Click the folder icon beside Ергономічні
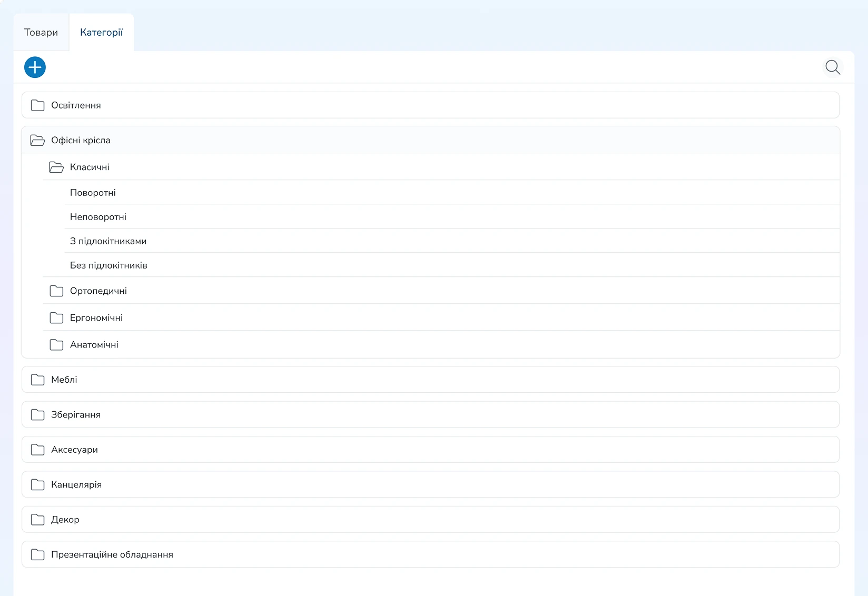Viewport: 868px width, 596px height. pyautogui.click(x=56, y=317)
